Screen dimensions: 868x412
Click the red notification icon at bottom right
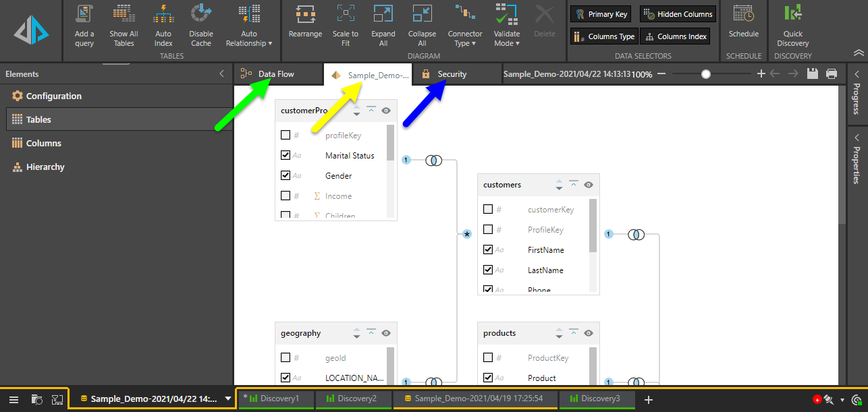(x=817, y=400)
